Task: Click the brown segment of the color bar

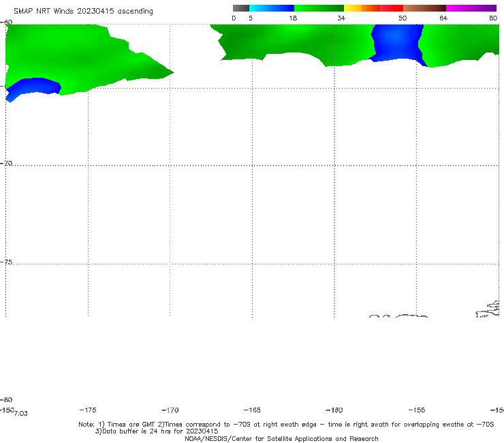Action: tap(424, 8)
